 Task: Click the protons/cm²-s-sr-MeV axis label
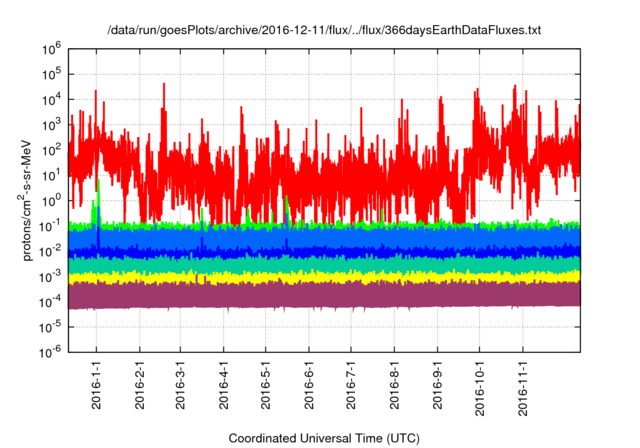[25, 200]
